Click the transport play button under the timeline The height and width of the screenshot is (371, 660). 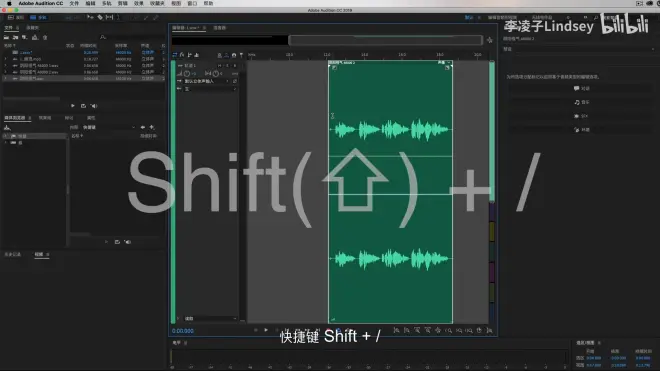[266, 330]
